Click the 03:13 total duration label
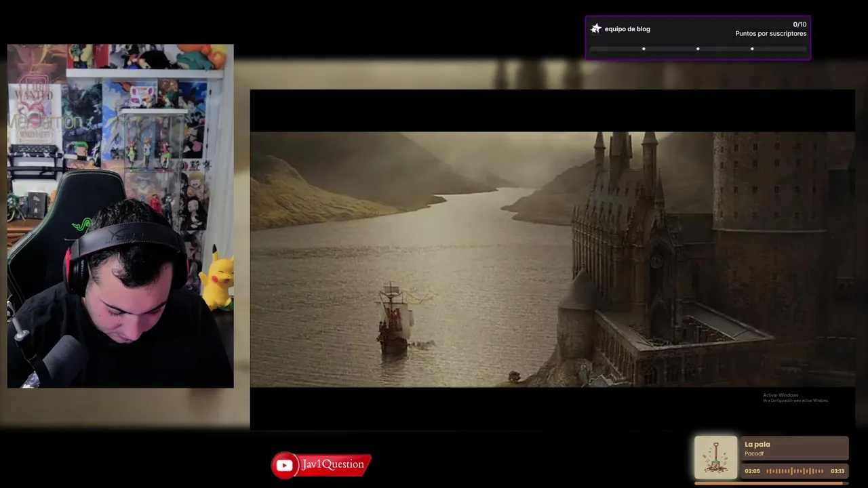Image resolution: width=868 pixels, height=488 pixels. pyautogui.click(x=837, y=471)
